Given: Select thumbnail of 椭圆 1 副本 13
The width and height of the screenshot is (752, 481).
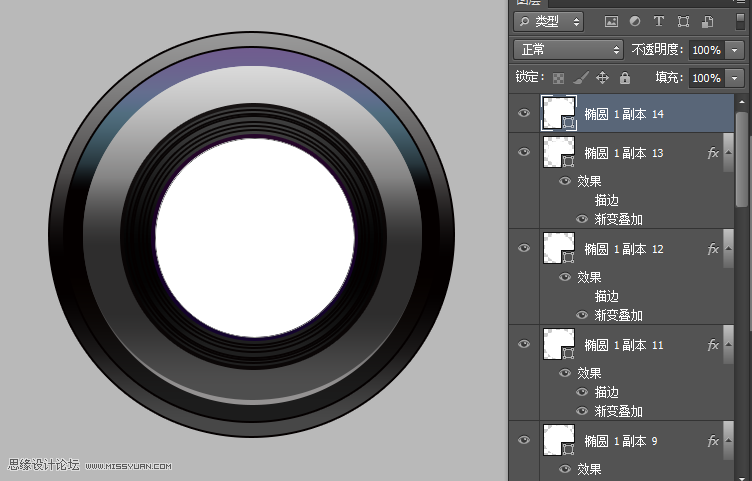Looking at the screenshot, I should (559, 153).
